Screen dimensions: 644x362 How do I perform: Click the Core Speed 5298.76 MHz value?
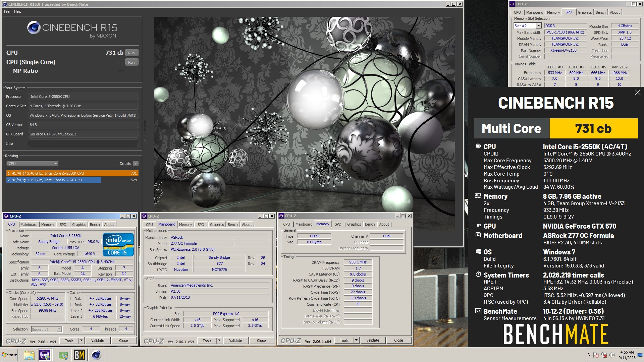pyautogui.click(x=47, y=298)
